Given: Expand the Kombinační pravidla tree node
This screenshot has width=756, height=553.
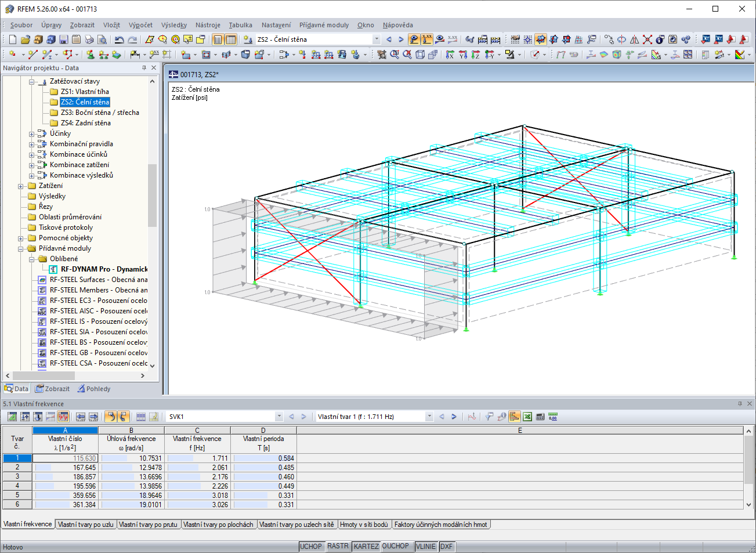Looking at the screenshot, I should click(x=32, y=144).
